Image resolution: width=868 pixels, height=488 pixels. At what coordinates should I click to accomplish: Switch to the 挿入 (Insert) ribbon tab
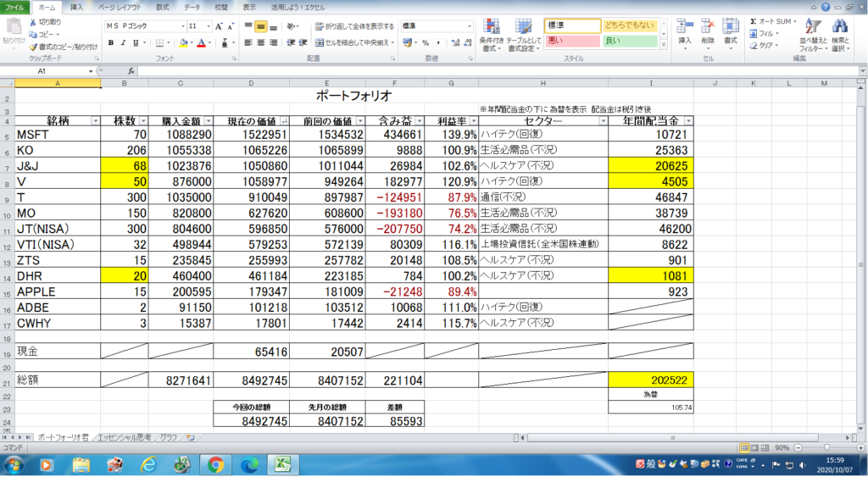tap(76, 7)
